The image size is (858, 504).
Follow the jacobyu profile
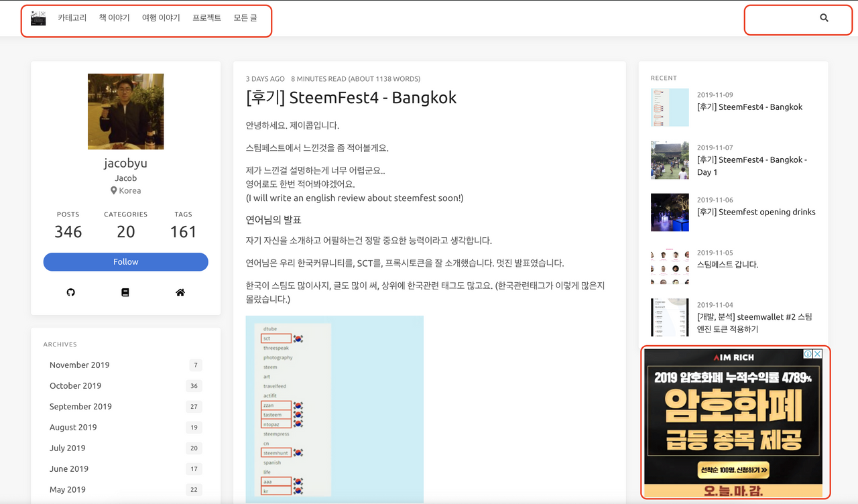[126, 262]
